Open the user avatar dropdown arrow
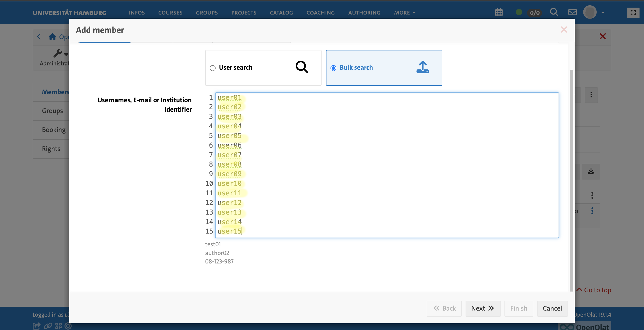Viewport: 644px width, 330px height. click(603, 13)
